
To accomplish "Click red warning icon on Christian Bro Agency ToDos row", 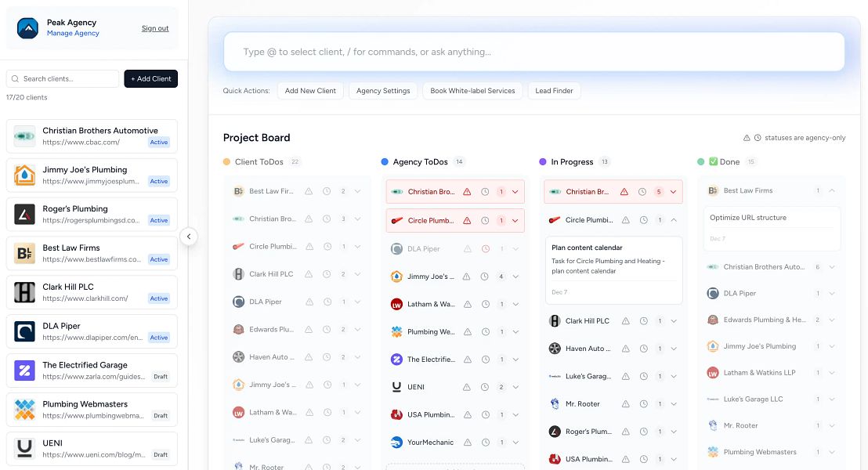I will 467,192.
